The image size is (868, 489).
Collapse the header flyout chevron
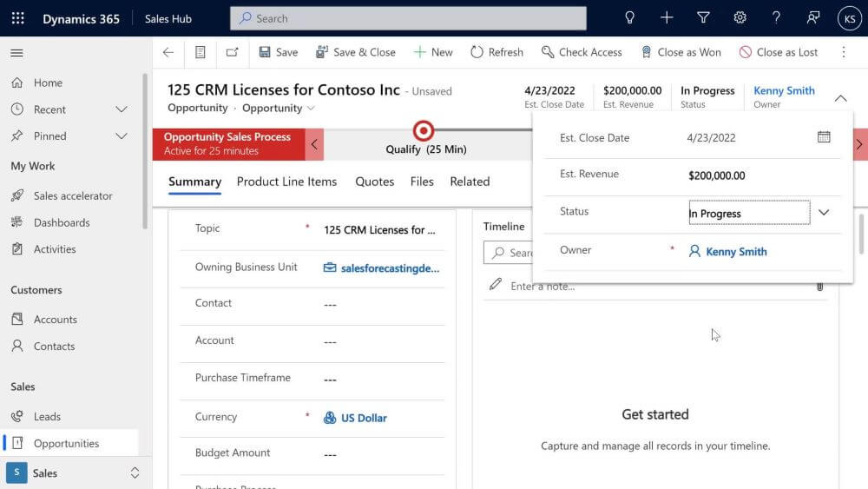pyautogui.click(x=840, y=98)
